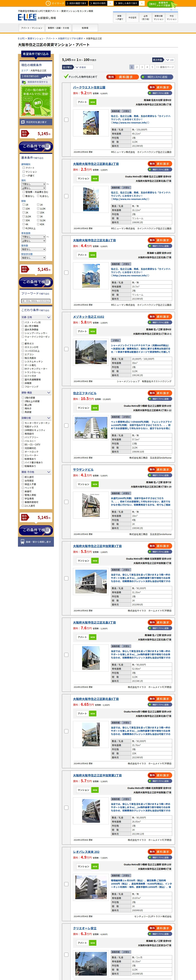This screenshot has width=196, height=980.
Task: Open listing title パークウエスト住吉公園
Action: coord(89,88)
